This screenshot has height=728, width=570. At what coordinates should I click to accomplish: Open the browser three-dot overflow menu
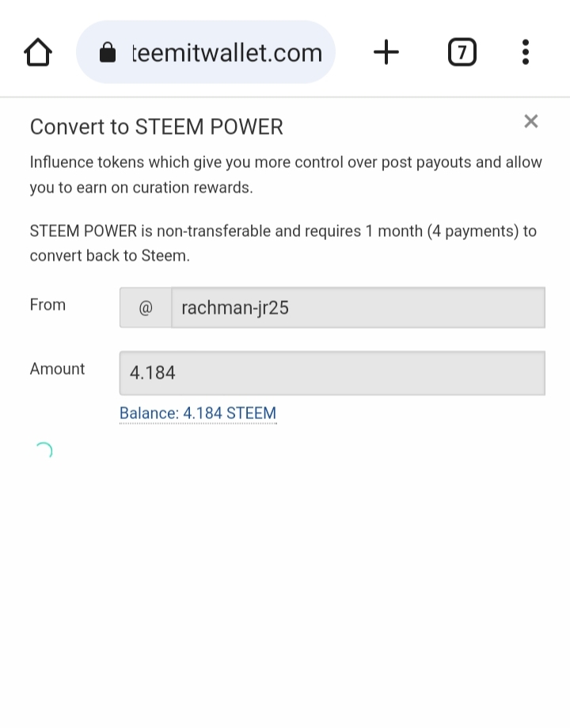tap(525, 53)
